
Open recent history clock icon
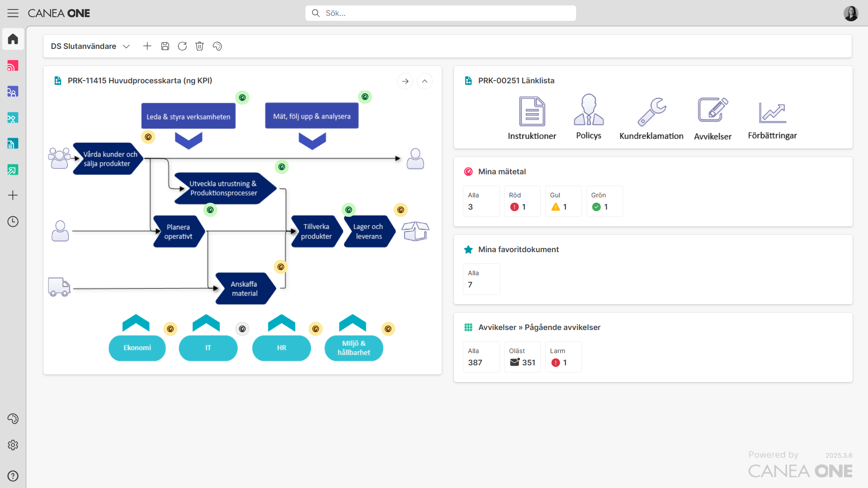13,221
